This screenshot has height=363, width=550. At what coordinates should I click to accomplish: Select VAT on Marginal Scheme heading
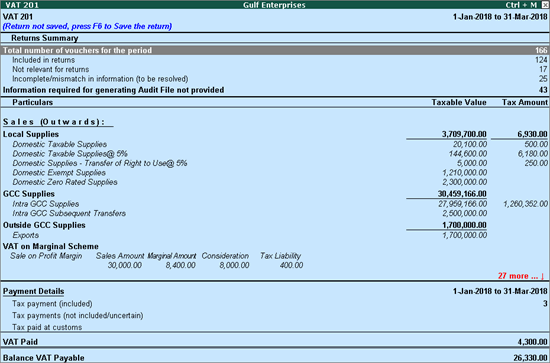[51, 246]
